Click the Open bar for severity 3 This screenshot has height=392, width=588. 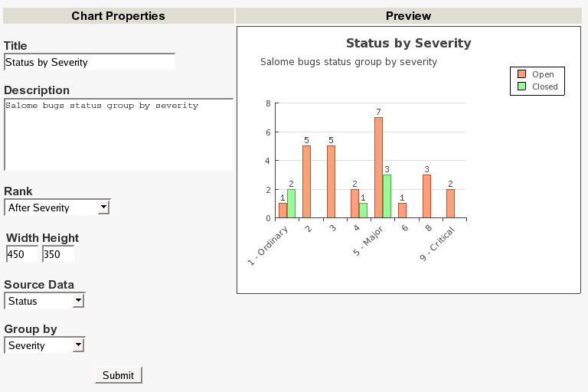tap(331, 181)
